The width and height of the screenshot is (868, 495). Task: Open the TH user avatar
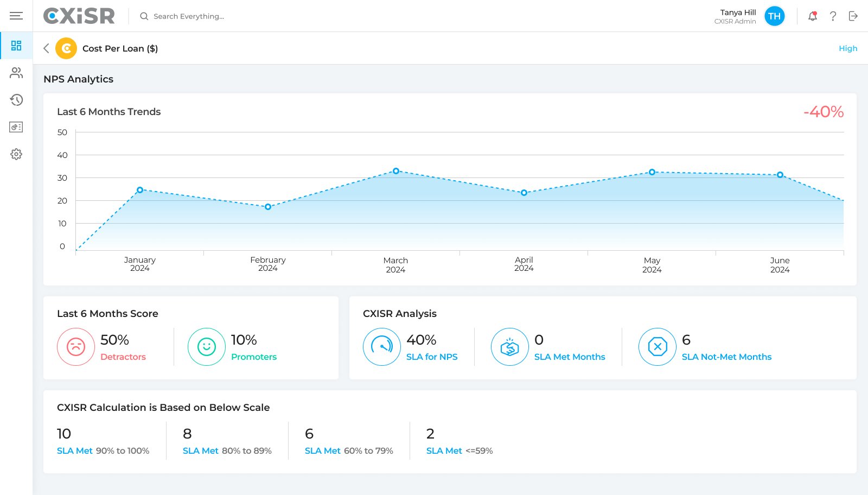point(774,16)
